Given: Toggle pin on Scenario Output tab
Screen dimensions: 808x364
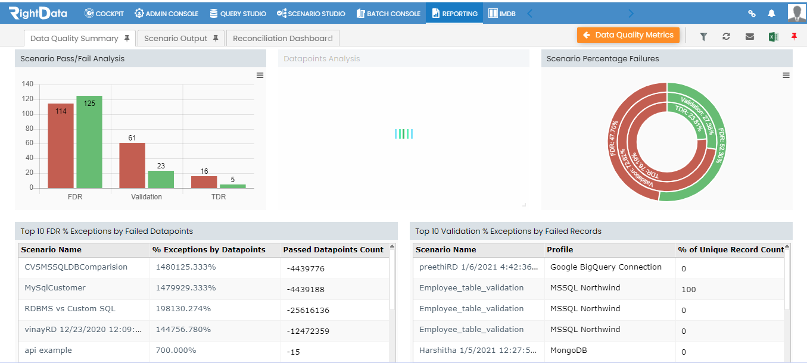Looking at the screenshot, I should (x=216, y=38).
